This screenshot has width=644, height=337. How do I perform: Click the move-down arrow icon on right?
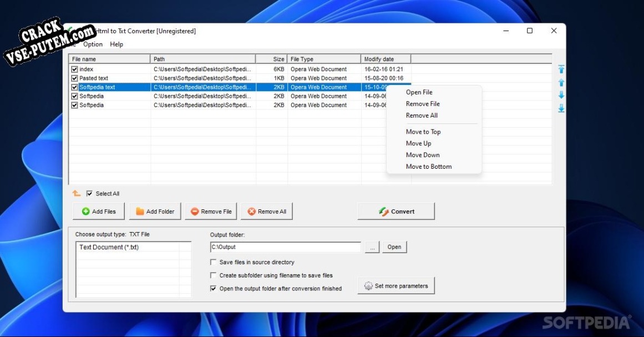point(561,95)
